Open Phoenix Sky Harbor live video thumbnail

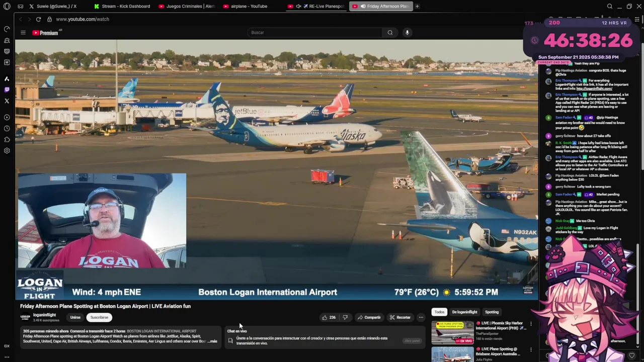[452, 332]
